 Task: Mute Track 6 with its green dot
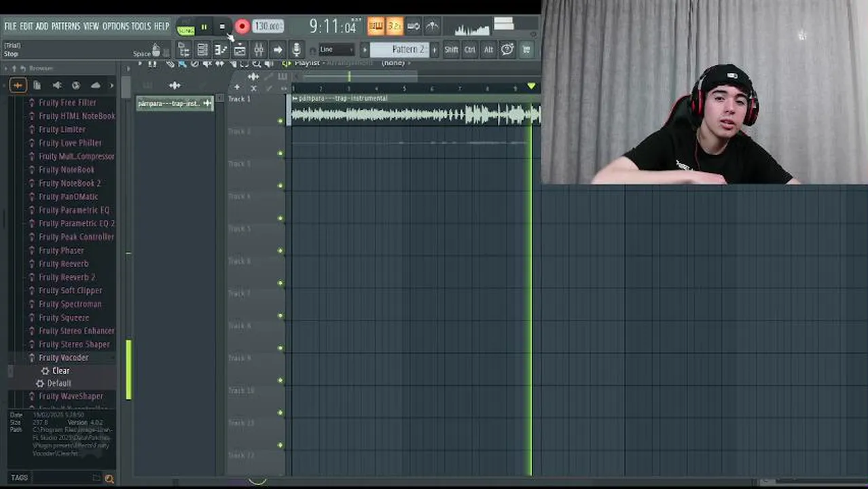coord(281,283)
